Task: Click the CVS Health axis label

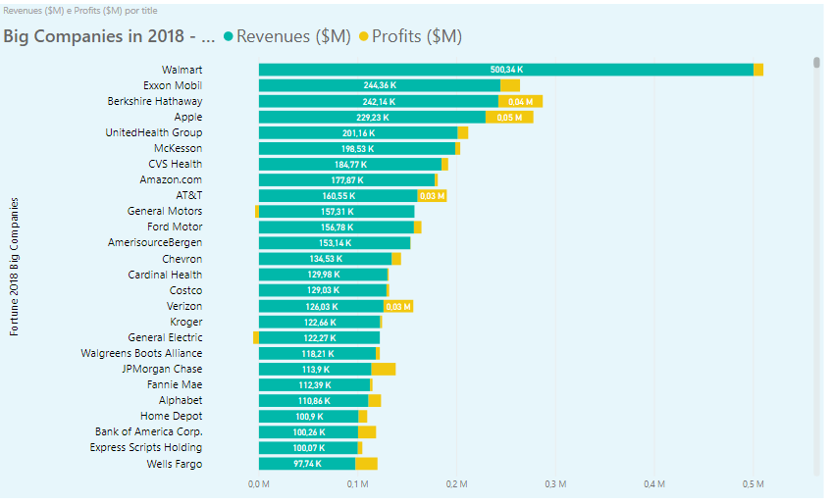Action: (x=175, y=164)
